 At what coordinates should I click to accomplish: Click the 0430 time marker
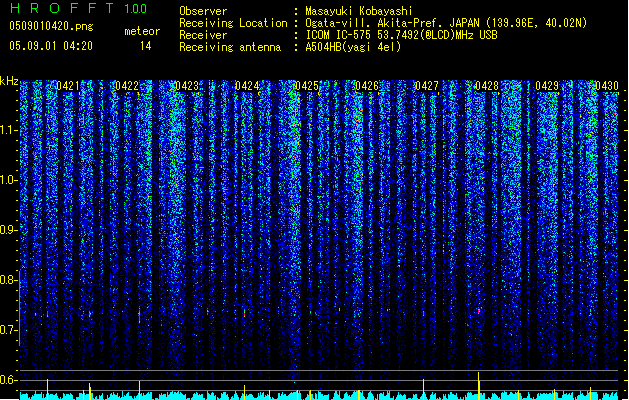pyautogui.click(x=607, y=86)
